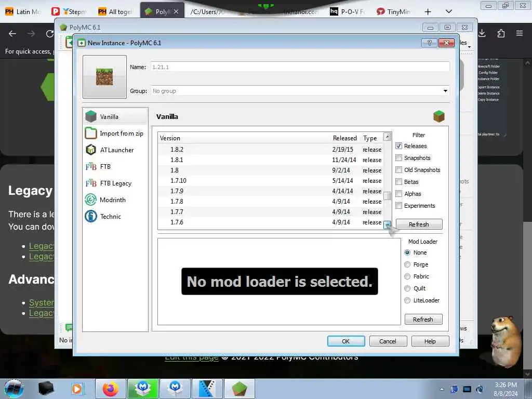This screenshot has width=532, height=399.
Task: Enable the Betas filter
Action: (398, 182)
